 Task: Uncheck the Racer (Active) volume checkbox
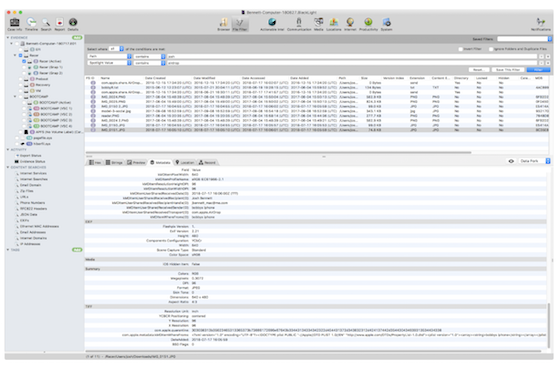coord(24,61)
